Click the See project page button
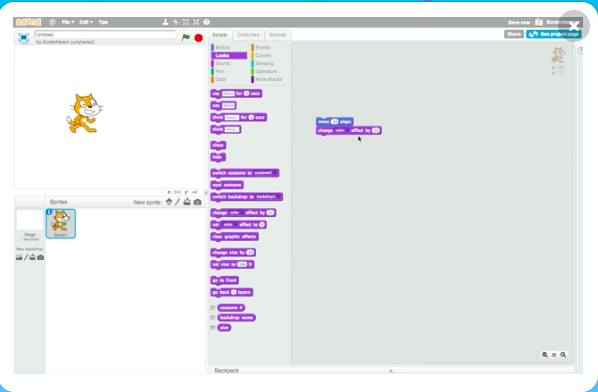Image resolution: width=598 pixels, height=392 pixels. [554, 34]
